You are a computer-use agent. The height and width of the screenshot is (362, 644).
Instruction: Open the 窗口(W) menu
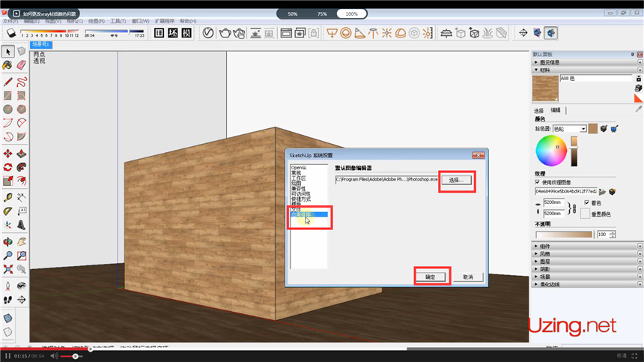(141, 21)
